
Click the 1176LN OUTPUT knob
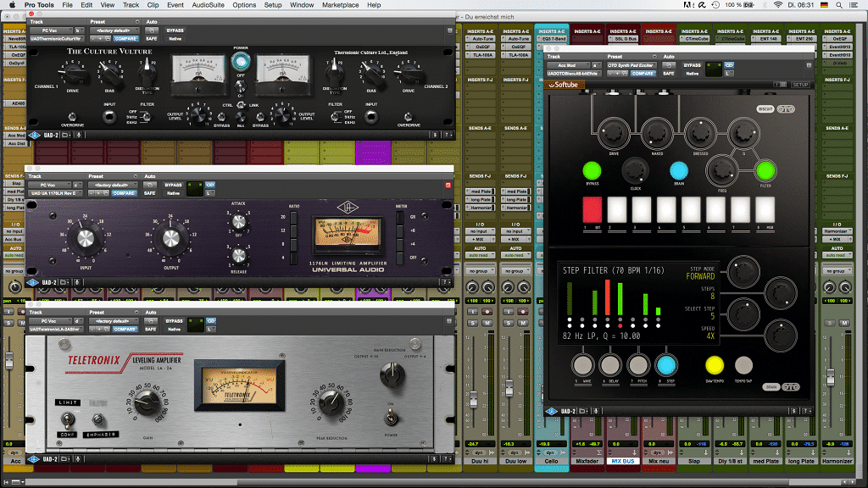[x=171, y=238]
